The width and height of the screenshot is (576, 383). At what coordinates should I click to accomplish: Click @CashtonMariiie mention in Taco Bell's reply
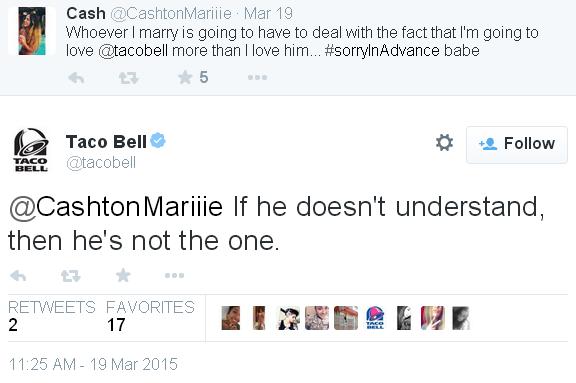coord(116,207)
